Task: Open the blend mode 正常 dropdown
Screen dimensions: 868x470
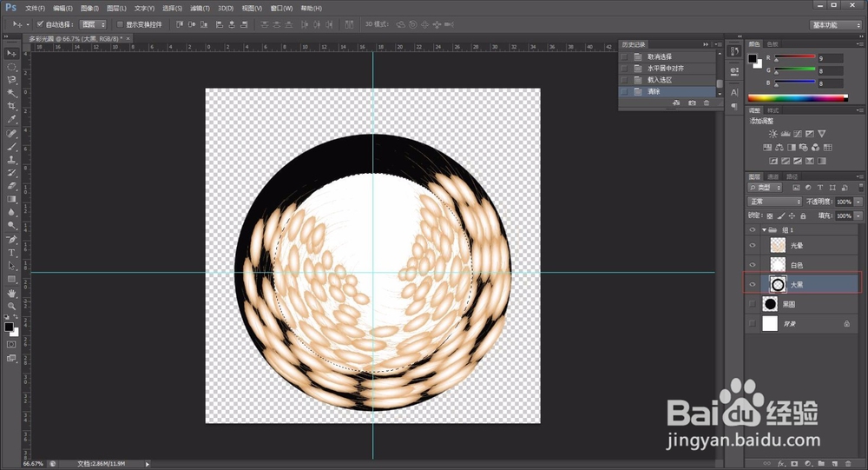Action: (x=774, y=202)
